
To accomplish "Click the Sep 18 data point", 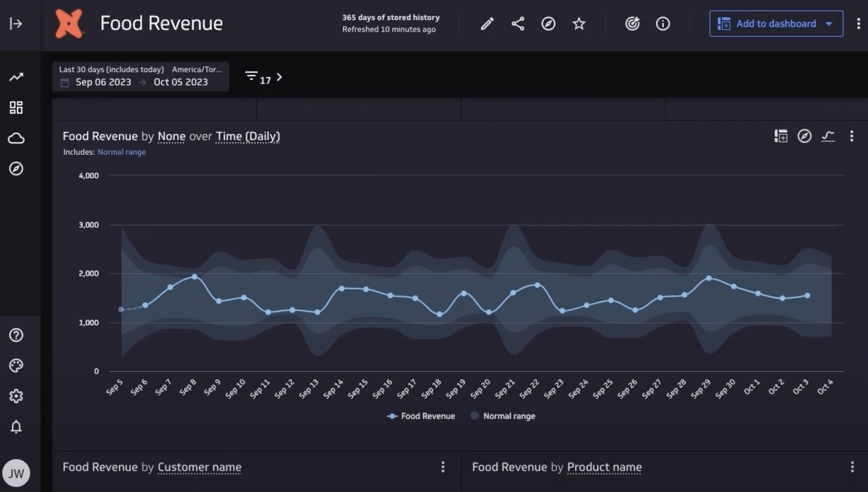I will (x=440, y=314).
